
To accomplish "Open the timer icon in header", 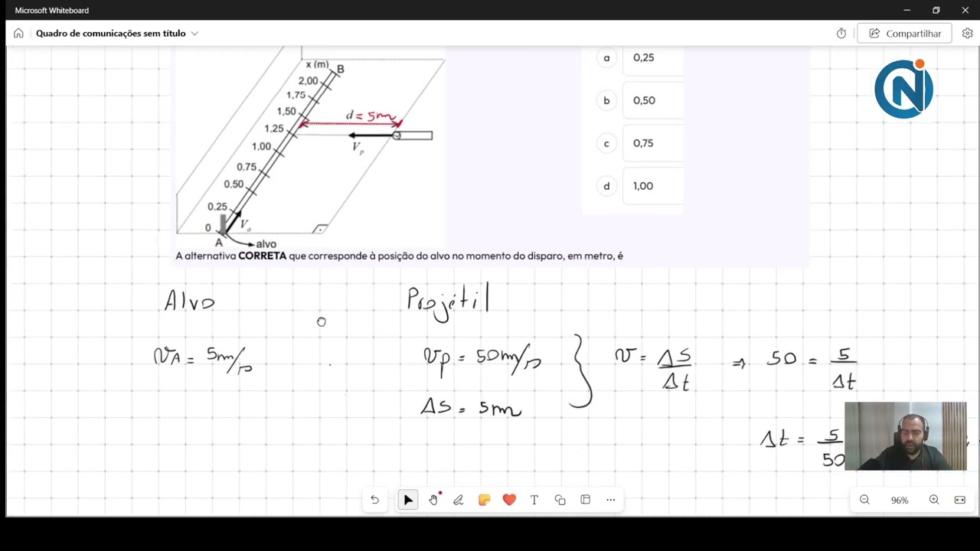I will (x=841, y=34).
